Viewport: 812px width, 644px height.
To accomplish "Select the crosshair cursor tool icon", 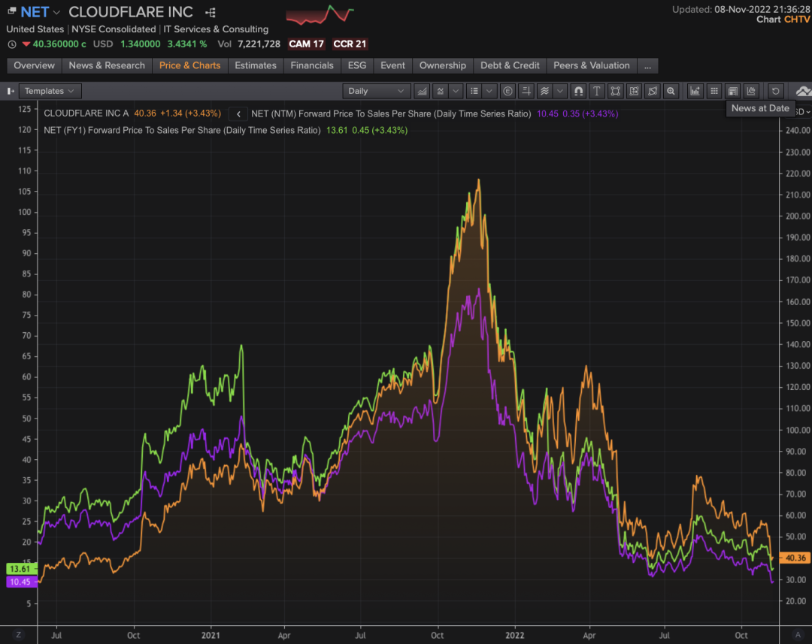I will click(526, 91).
